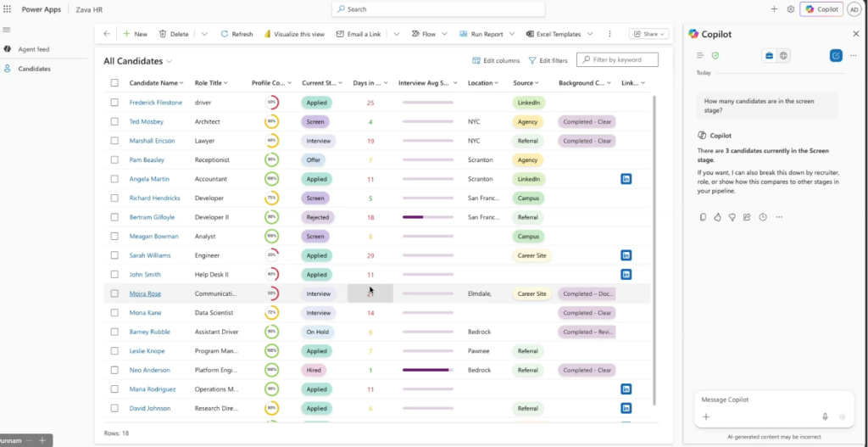Open Angela Martin's LinkedIn icon
This screenshot has height=447, width=868.
coord(626,179)
